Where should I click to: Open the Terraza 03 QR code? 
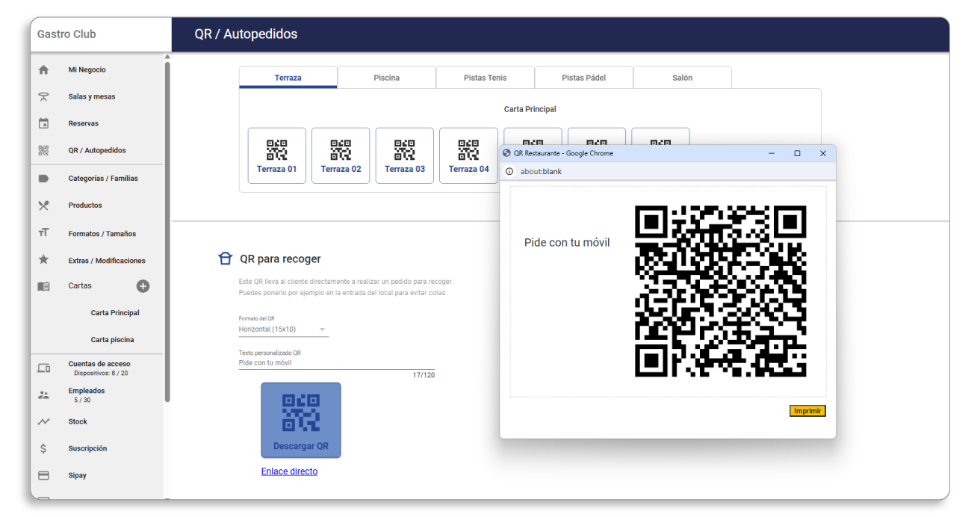405,155
